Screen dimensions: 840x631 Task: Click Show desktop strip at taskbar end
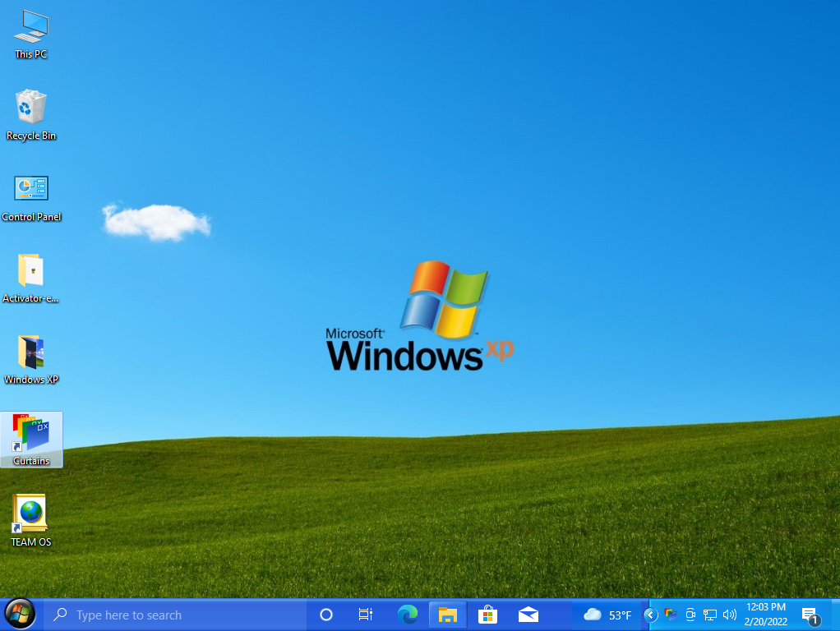836,615
